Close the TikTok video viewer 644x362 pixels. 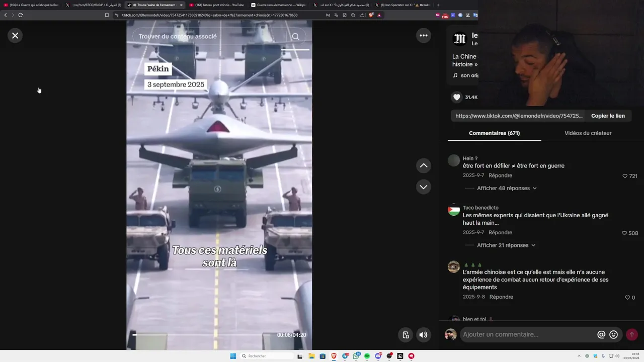click(15, 35)
